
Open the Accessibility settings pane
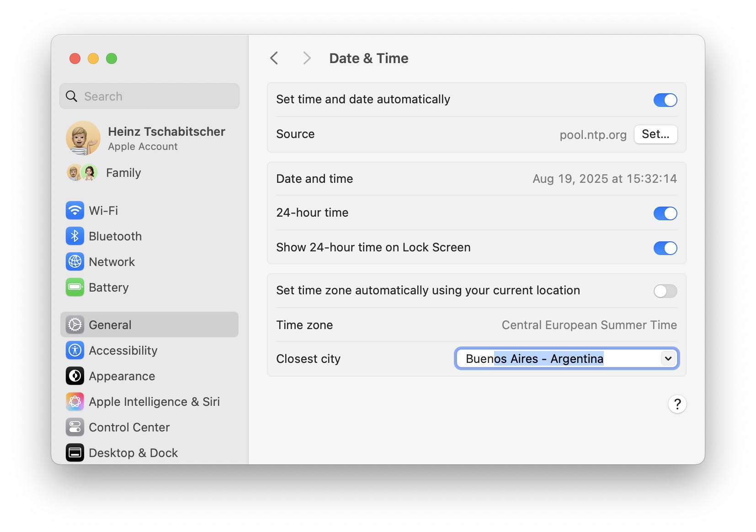pos(149,351)
